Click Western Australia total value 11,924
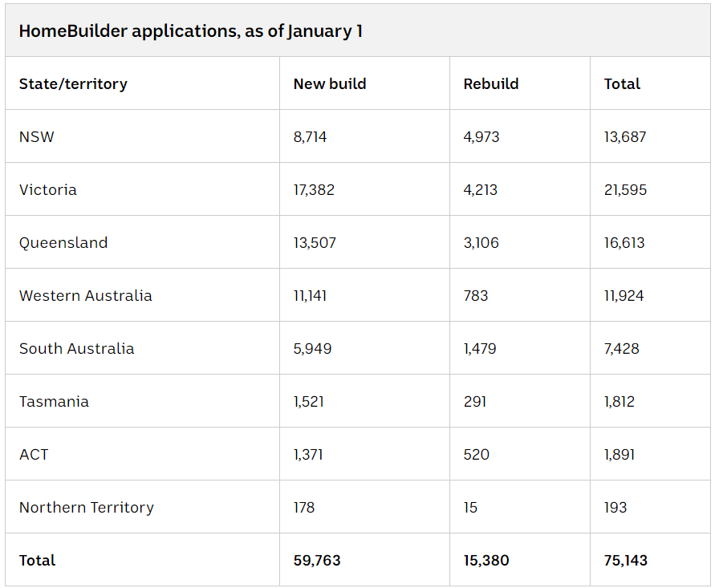The width and height of the screenshot is (715, 588). (624, 296)
